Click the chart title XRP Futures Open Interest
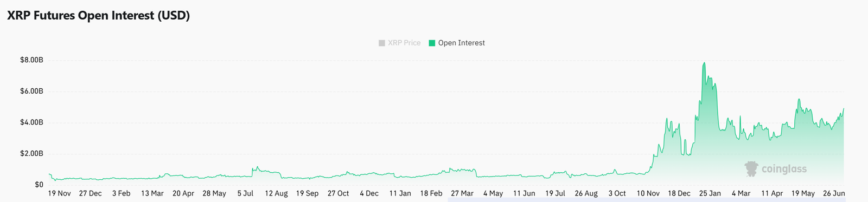 [98, 16]
